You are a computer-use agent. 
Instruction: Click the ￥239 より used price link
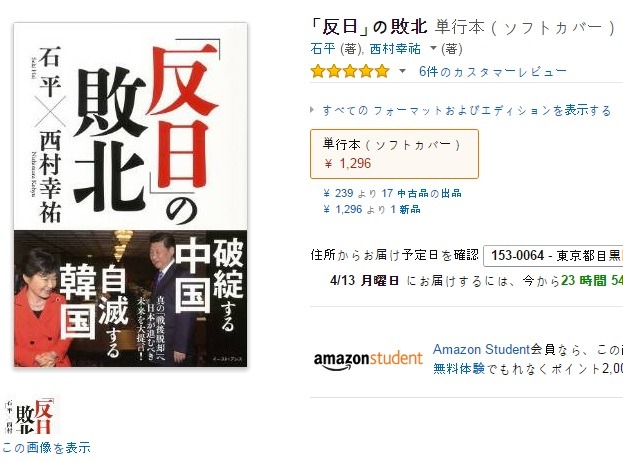coord(350,193)
